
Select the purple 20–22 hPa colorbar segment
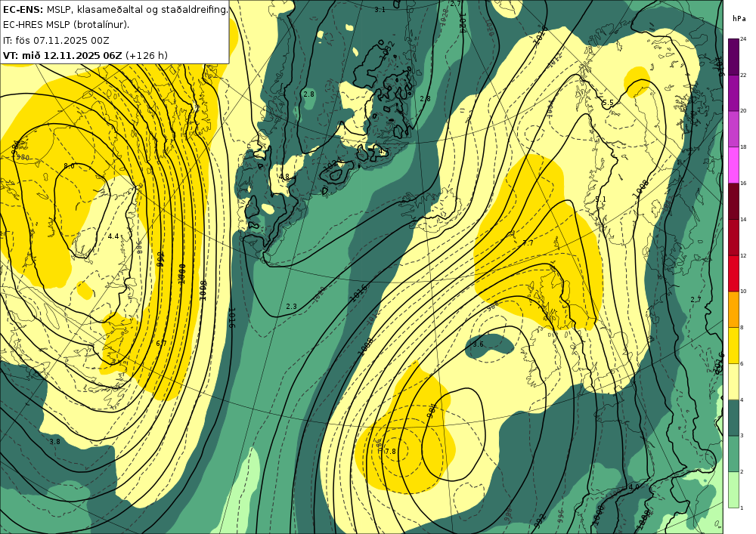733,93
